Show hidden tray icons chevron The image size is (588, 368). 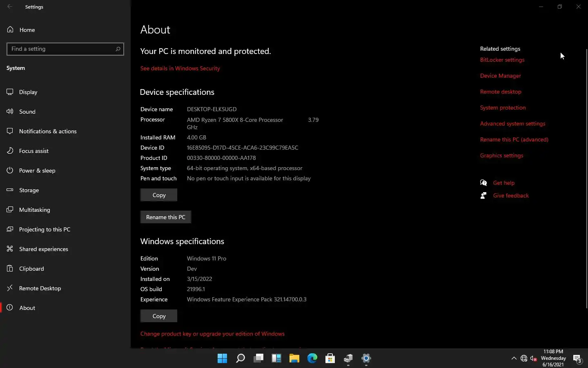pos(514,359)
